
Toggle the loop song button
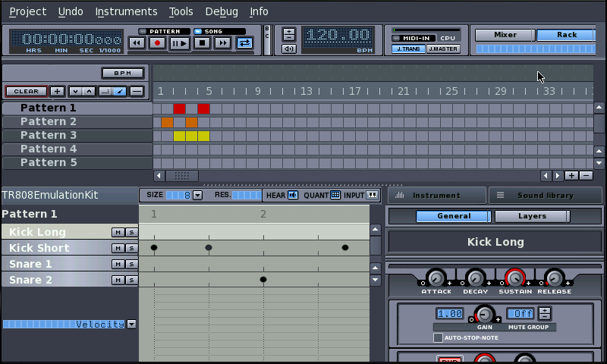244,43
